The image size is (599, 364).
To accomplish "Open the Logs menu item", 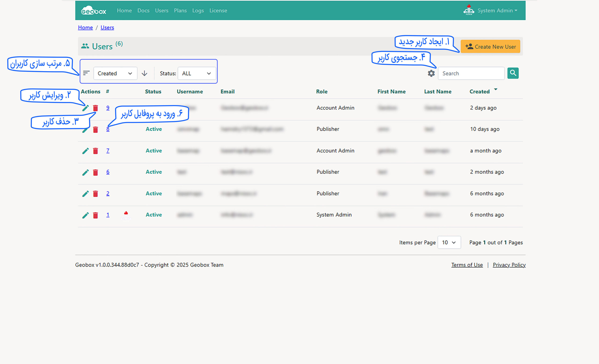I will point(198,11).
